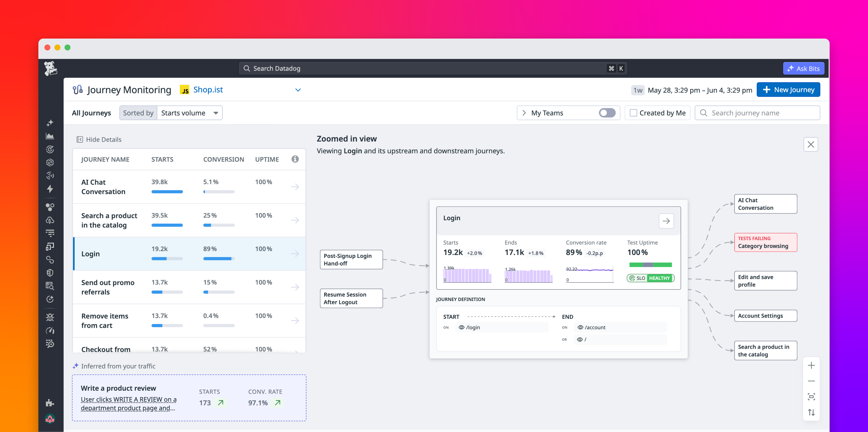Click the Conversion rate line chart
The image size is (868, 432).
[590, 274]
